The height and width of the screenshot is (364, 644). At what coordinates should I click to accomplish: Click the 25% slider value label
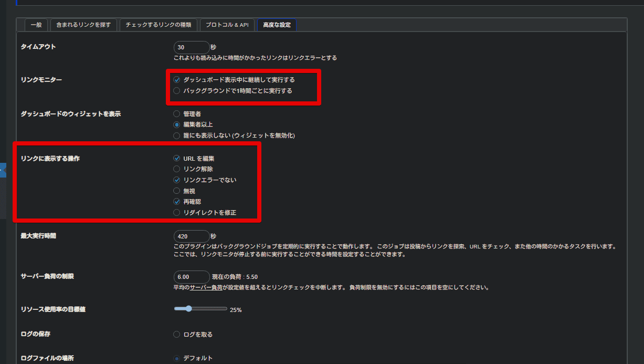(x=236, y=310)
